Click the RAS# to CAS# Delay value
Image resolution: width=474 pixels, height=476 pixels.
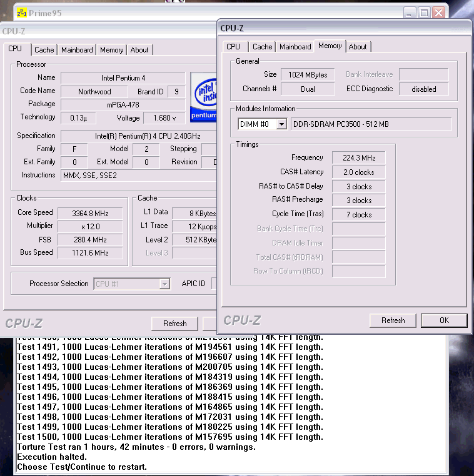point(359,186)
